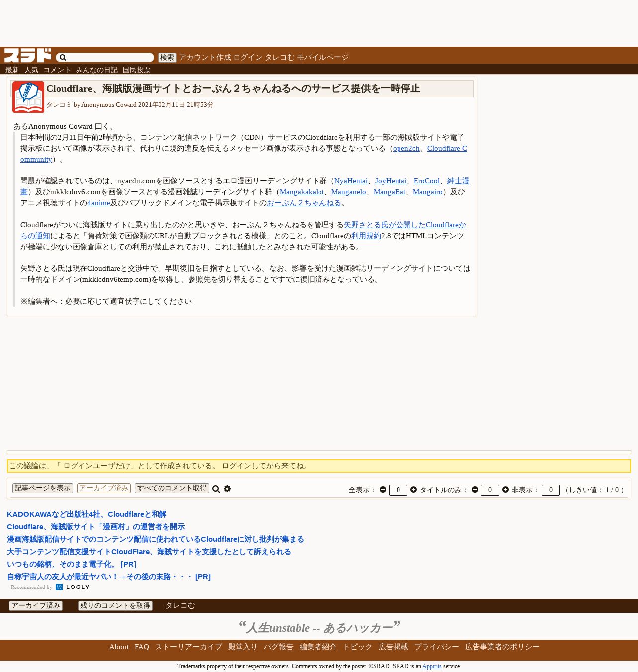The height and width of the screenshot is (672, 638).
Task: Open the 利用規約 link
Action: point(366,236)
